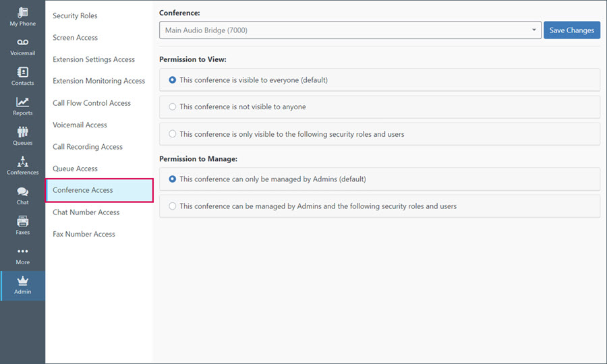Image resolution: width=607 pixels, height=364 pixels.
Task: Select 'visible to everyone (default)' option
Action: pos(172,80)
